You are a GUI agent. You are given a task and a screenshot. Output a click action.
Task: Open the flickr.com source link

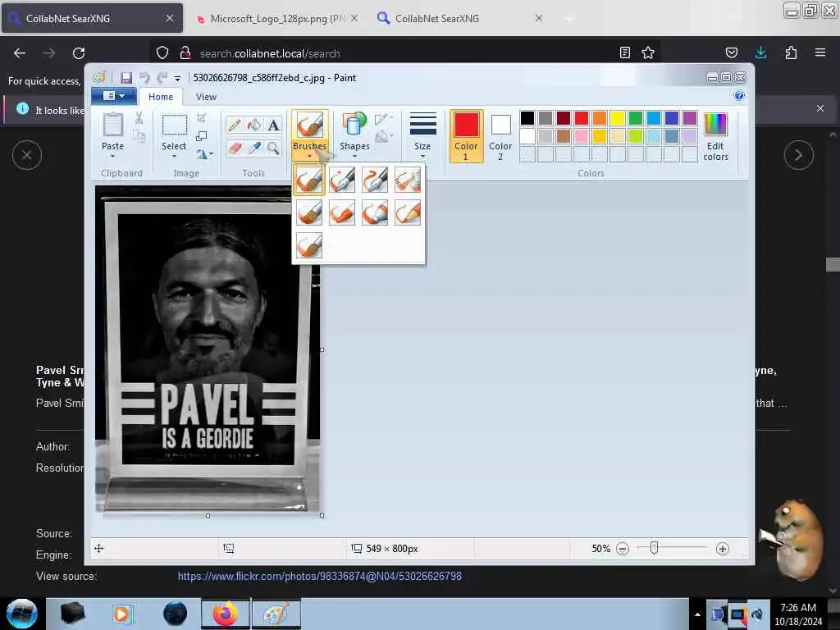tap(319, 577)
